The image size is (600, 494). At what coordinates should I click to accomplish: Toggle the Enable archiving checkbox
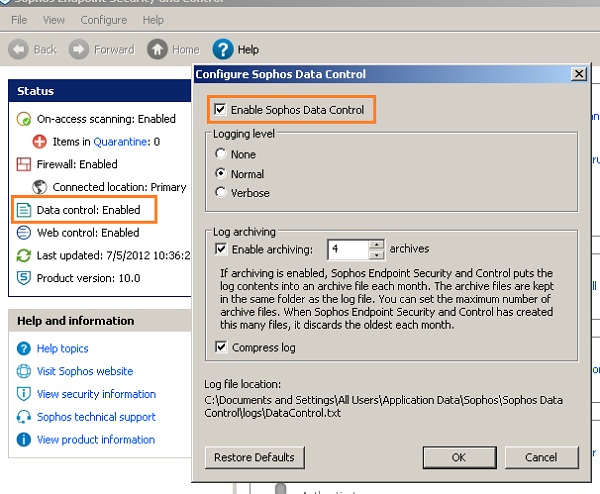(221, 249)
